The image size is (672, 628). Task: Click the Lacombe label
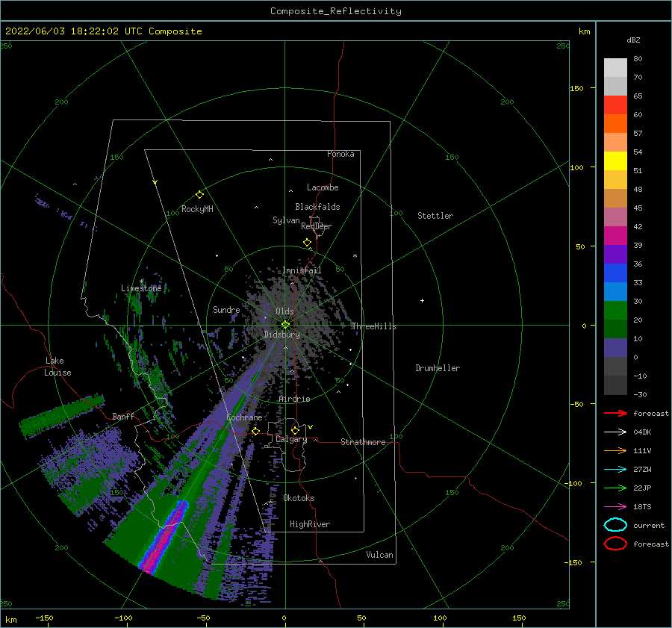323,187
